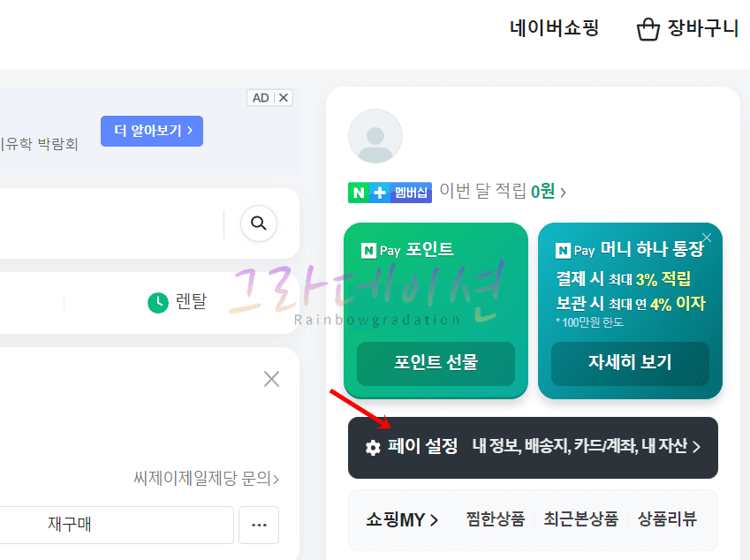Expand the chevron at 페이 설정 bar end
The height and width of the screenshot is (560, 750).
pyautogui.click(x=696, y=447)
